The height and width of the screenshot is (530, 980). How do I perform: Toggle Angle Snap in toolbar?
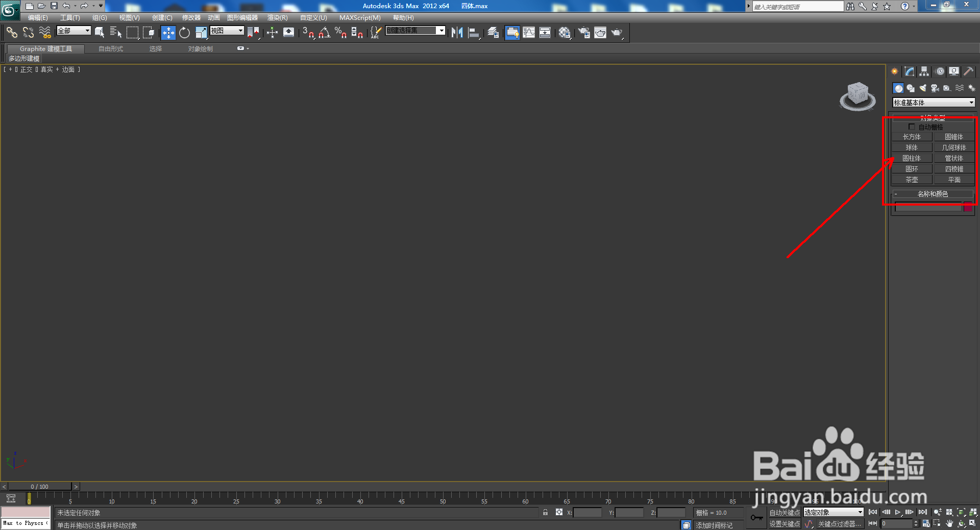point(325,33)
